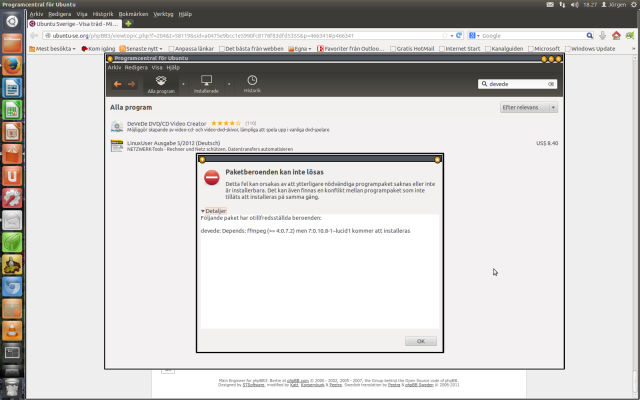
Task: Open Programcentral Redigera menu
Action: pyautogui.click(x=136, y=67)
